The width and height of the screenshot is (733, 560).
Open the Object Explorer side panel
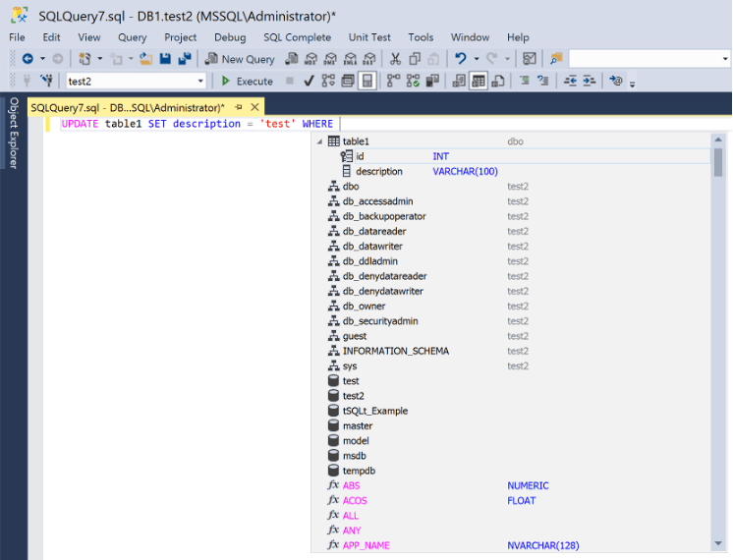coord(14,133)
